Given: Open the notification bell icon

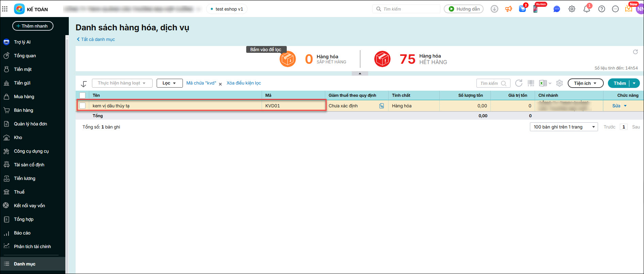Looking at the screenshot, I should (586, 9).
